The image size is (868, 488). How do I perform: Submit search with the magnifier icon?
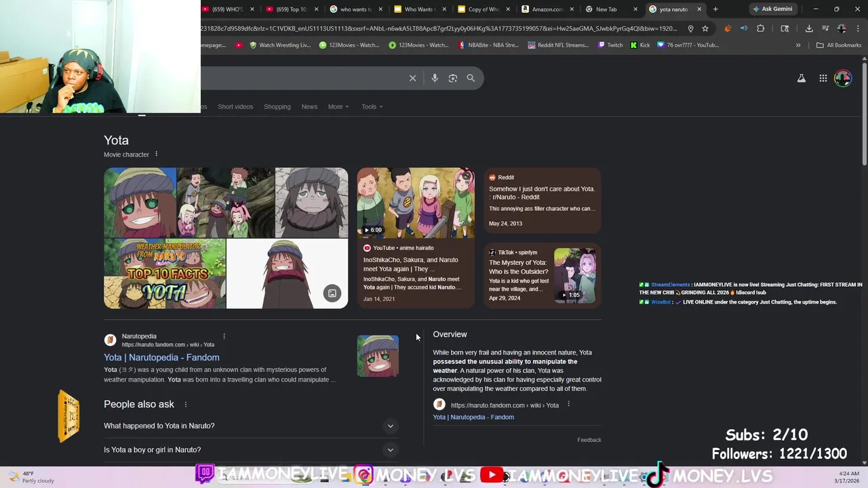point(471,78)
